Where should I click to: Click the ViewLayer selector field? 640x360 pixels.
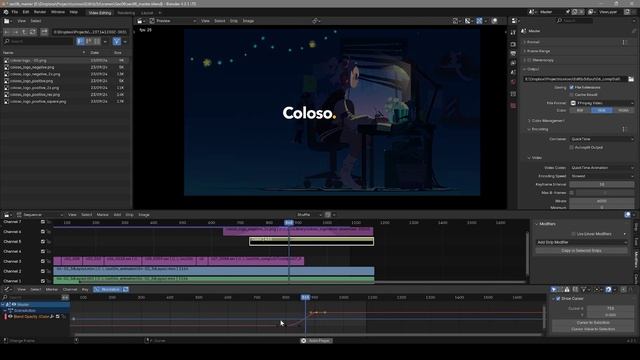(x=610, y=12)
